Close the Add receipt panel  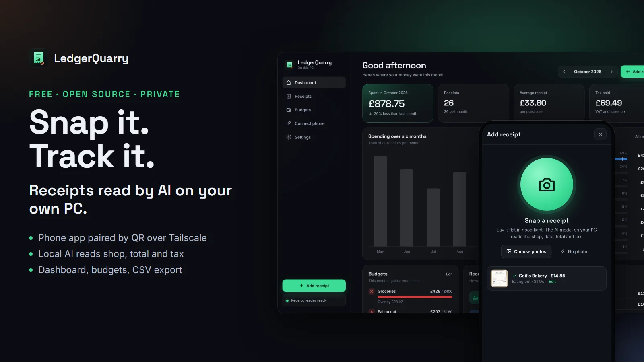coord(601,134)
